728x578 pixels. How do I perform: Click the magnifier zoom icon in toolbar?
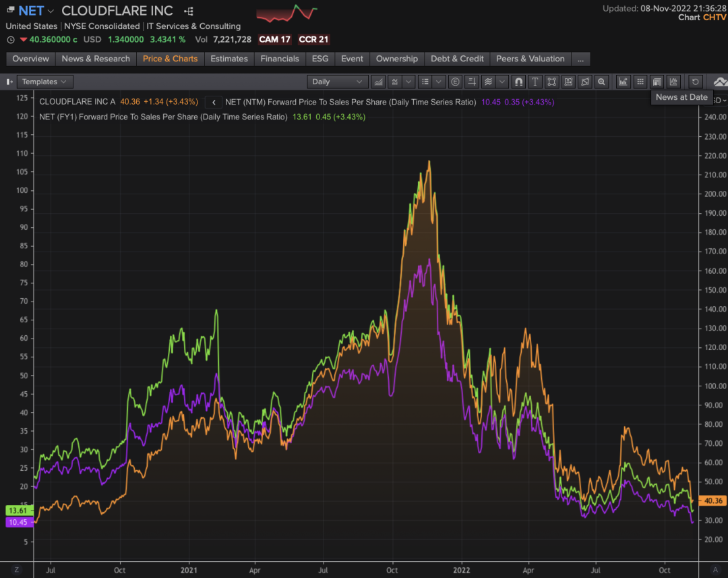click(x=601, y=82)
